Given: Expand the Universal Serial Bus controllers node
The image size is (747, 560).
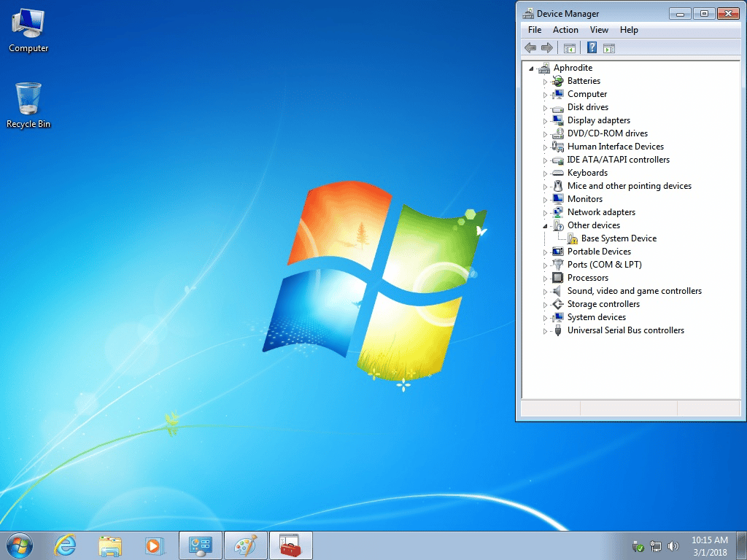Looking at the screenshot, I should tap(545, 331).
